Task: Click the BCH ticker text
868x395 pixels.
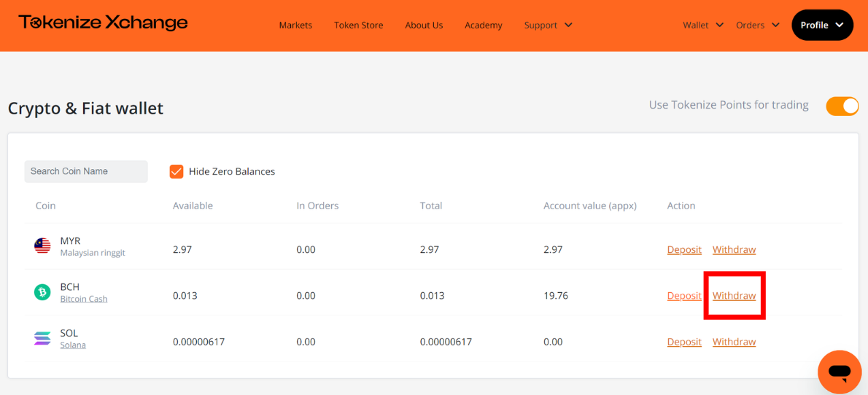Action: point(70,287)
